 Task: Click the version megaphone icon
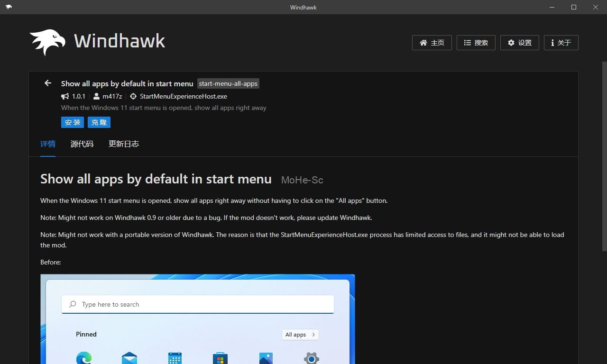tap(65, 96)
